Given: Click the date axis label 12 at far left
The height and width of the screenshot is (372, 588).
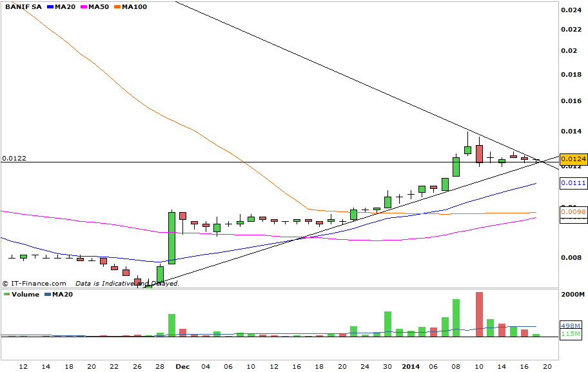Looking at the screenshot, I should [x=23, y=366].
